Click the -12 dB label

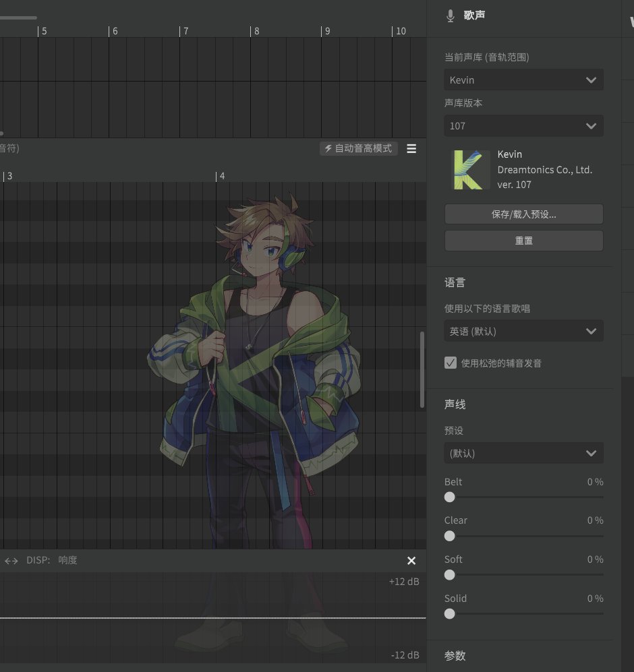pyautogui.click(x=405, y=655)
